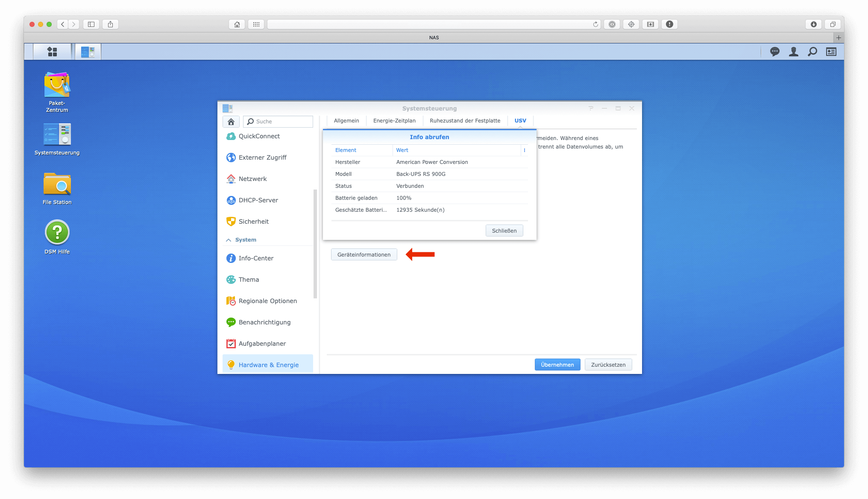Open Info-Center page
The image size is (868, 499).
tap(268, 258)
